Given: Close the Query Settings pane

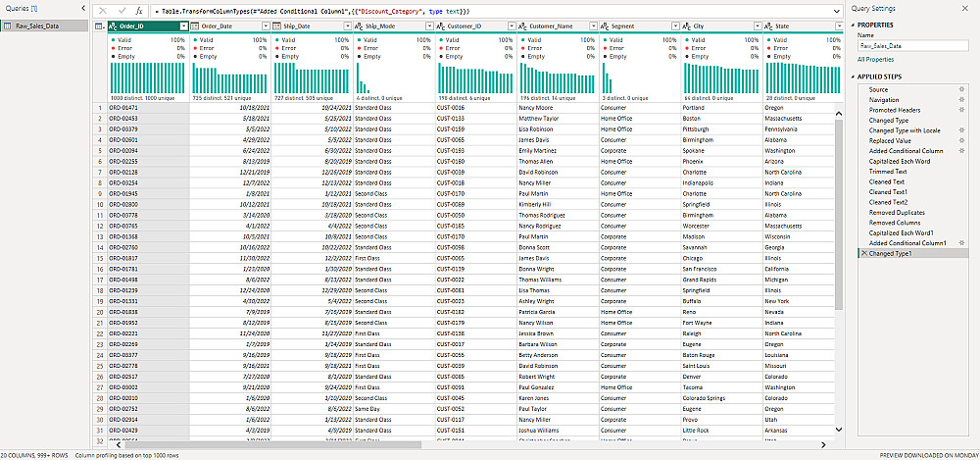Looking at the screenshot, I should click(x=966, y=8).
